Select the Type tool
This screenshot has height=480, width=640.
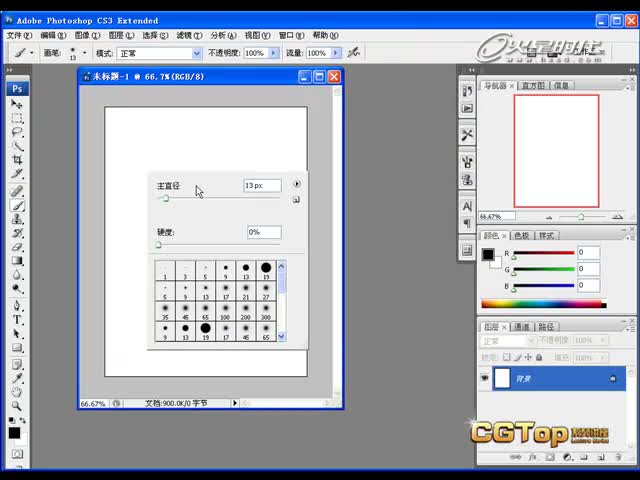[17, 320]
